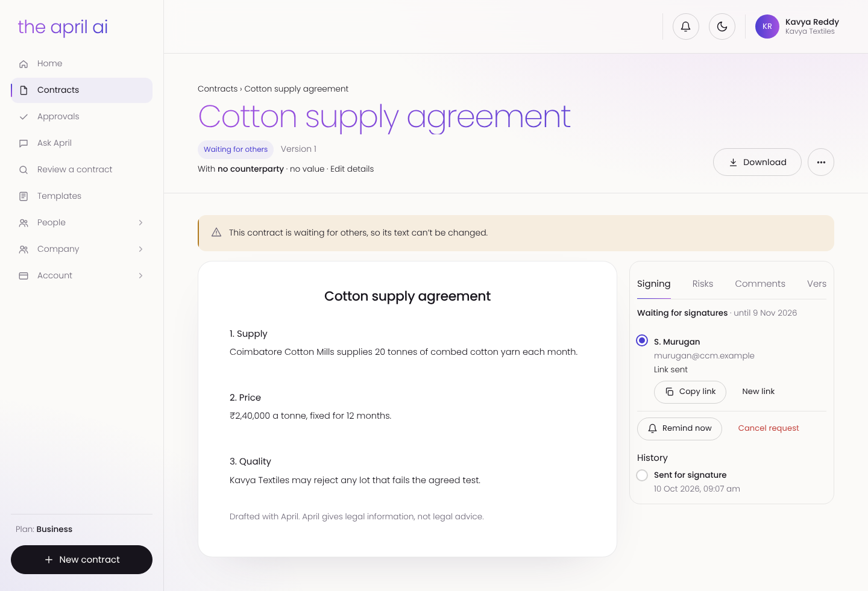Click the Contracts breadcrumb link
This screenshot has height=591, width=868.
(x=218, y=89)
